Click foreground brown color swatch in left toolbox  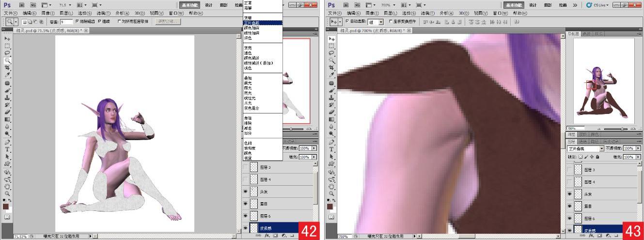(x=6, y=207)
